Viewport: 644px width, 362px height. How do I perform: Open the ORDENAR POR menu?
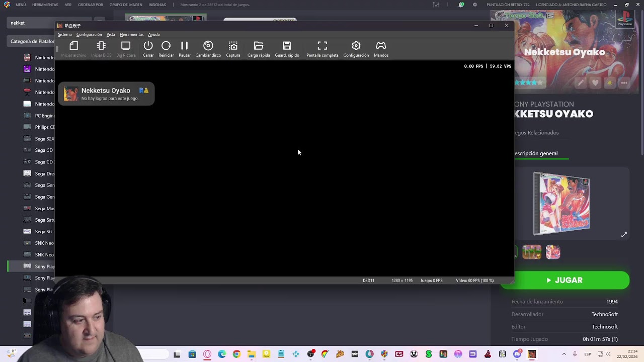tap(91, 5)
